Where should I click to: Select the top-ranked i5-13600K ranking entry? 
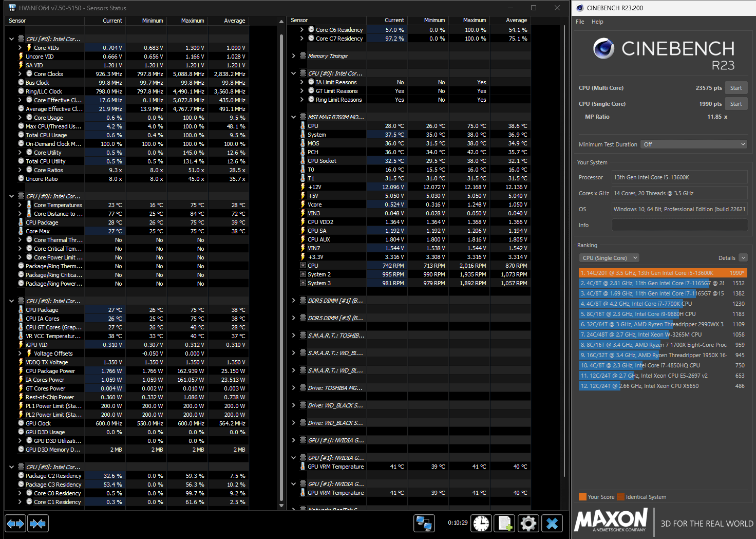663,273
